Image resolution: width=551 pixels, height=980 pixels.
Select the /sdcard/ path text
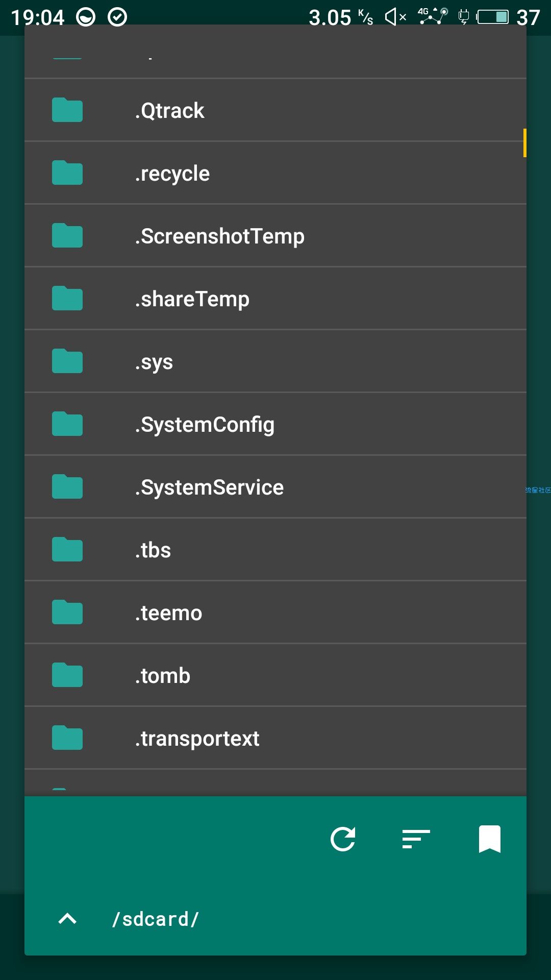coord(156,919)
